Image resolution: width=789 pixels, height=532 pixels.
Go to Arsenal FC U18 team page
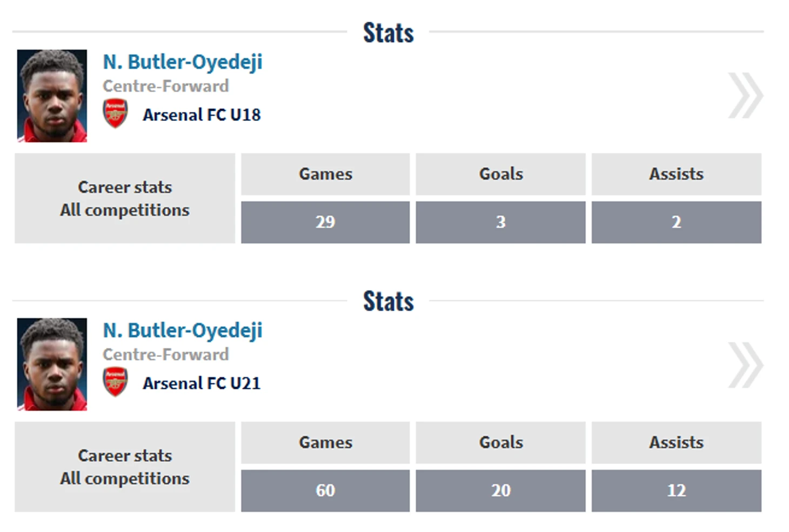tap(202, 115)
